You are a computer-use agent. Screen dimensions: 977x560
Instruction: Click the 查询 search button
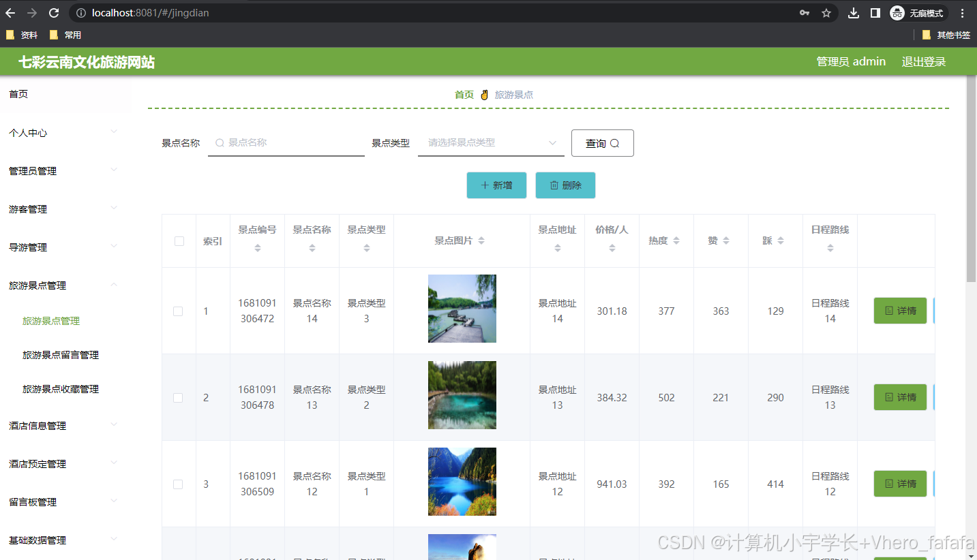pyautogui.click(x=602, y=142)
